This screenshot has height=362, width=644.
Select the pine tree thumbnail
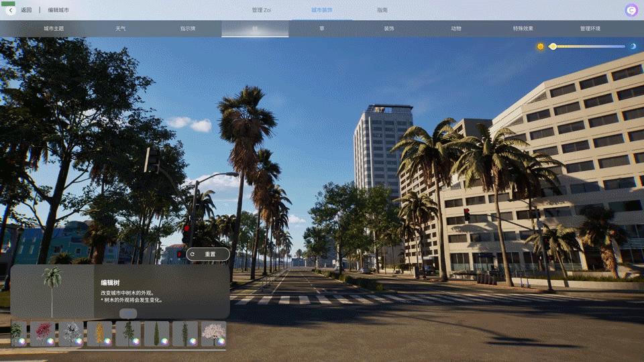pyautogui.click(x=127, y=333)
